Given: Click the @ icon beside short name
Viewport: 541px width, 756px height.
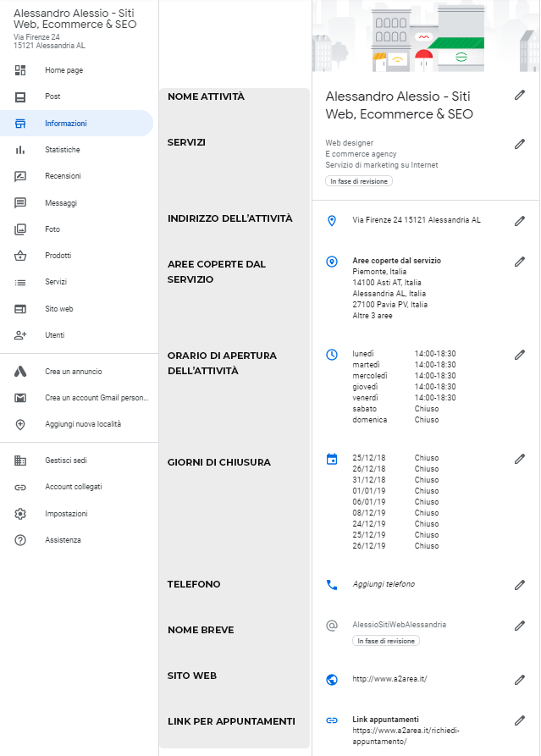Looking at the screenshot, I should [x=332, y=626].
